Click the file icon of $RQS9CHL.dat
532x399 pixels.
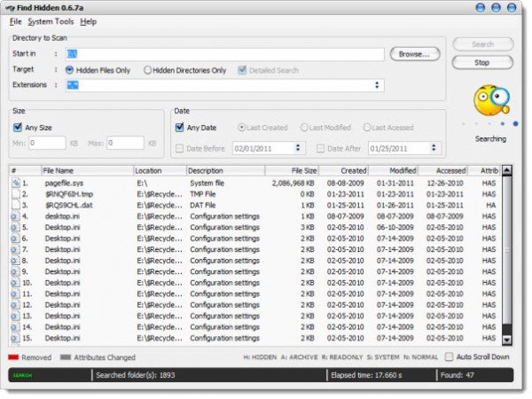[16, 205]
